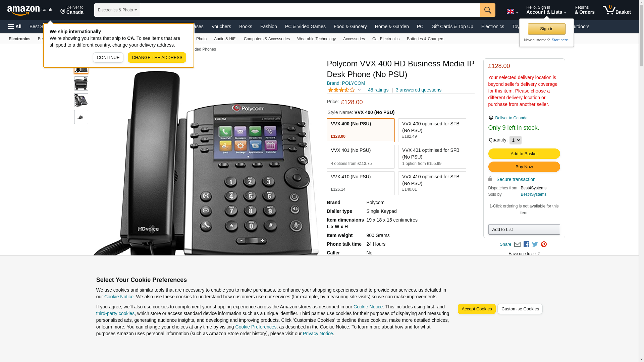Select VVX 410 (No PSU) style option
This screenshot has width=644, height=362.
pyautogui.click(x=361, y=183)
